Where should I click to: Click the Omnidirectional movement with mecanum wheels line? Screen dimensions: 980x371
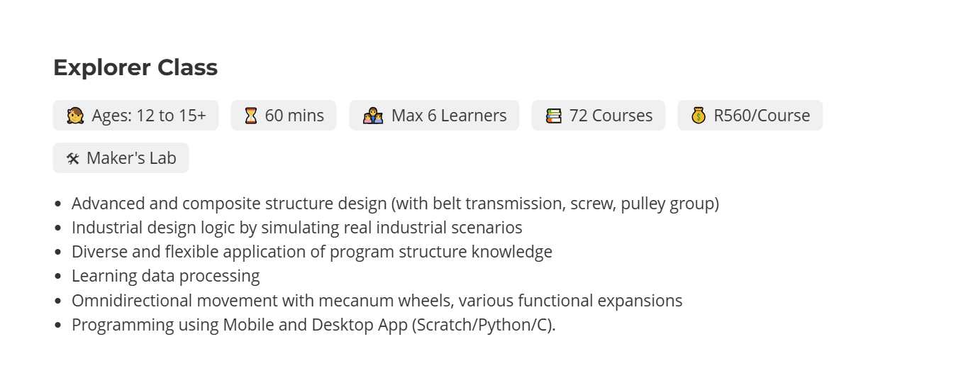pyautogui.click(x=377, y=300)
